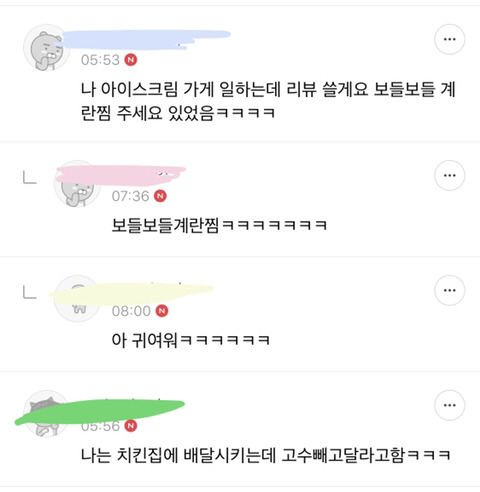Open more options for the 08:00 reply
Viewport: 480px width, 492px height.
click(x=450, y=290)
